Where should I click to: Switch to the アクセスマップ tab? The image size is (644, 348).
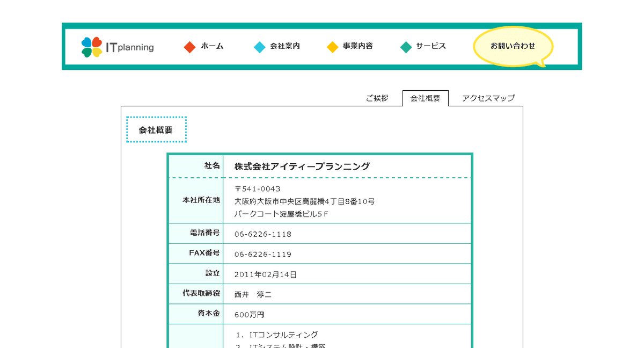coord(488,98)
